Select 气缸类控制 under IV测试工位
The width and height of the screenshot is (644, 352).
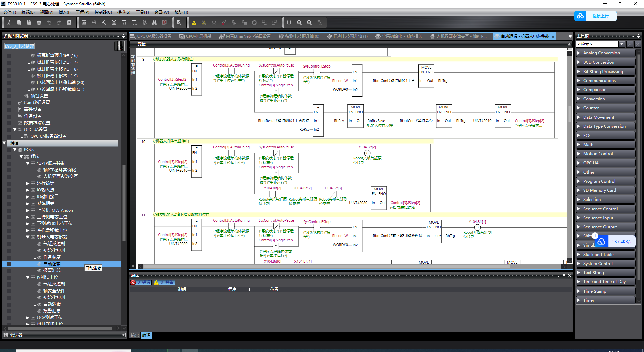click(54, 284)
